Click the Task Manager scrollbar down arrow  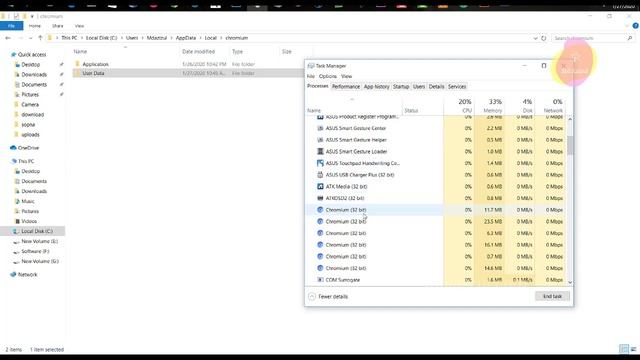[x=570, y=282]
